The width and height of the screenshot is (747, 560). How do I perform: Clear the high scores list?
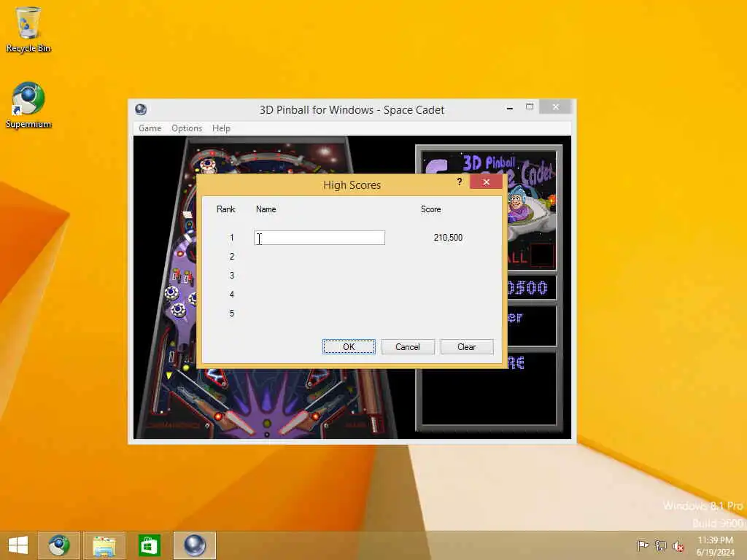[467, 346]
